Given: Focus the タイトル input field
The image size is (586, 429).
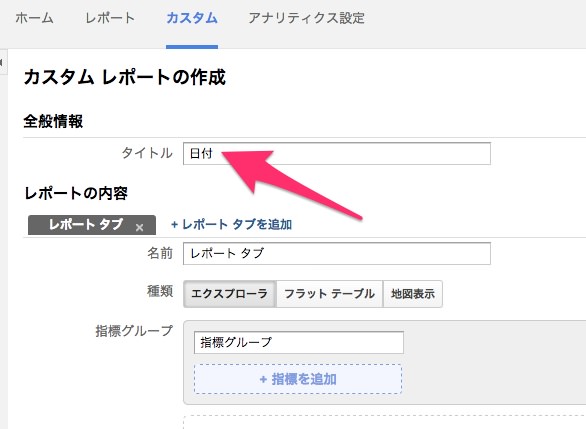Looking at the screenshot, I should tap(337, 153).
